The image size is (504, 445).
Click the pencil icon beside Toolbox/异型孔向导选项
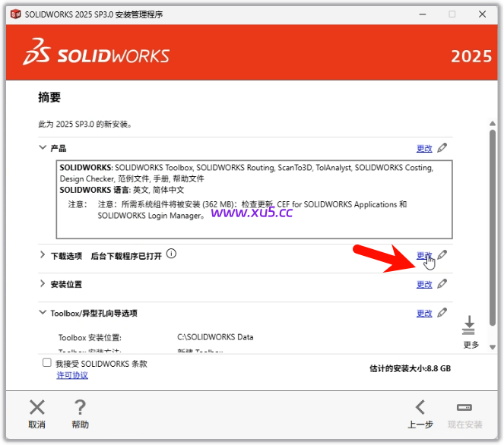point(442,313)
